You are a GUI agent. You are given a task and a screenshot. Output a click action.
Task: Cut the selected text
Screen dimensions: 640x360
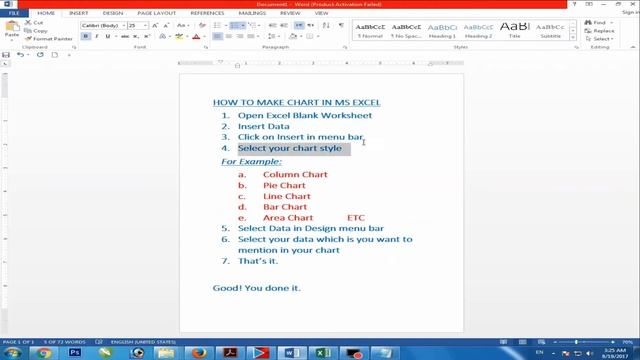point(34,22)
